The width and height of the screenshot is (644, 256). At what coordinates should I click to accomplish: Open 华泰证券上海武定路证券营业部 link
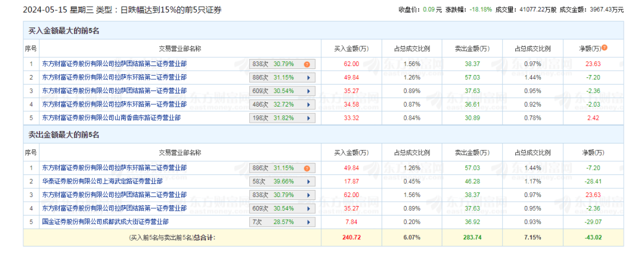[x=103, y=182]
